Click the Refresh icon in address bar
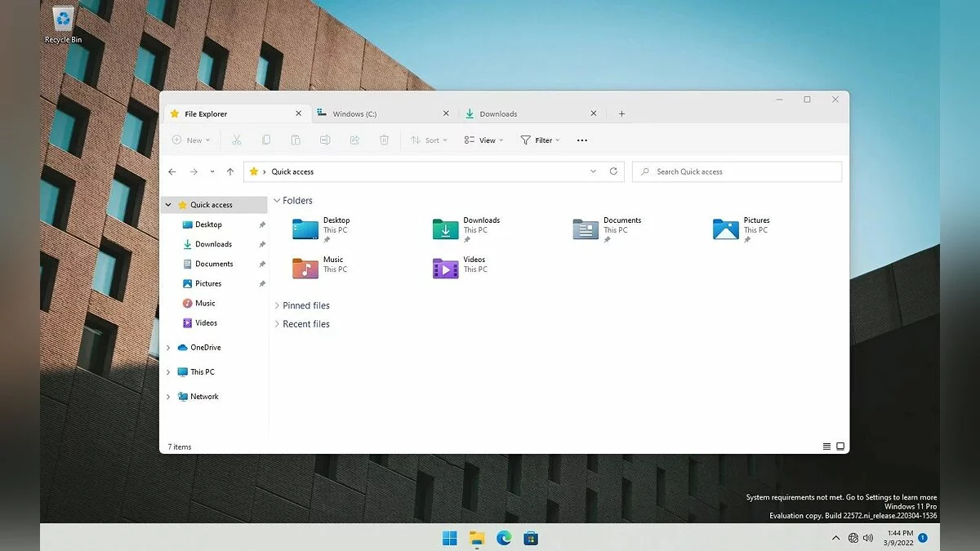Screen dimensions: 980x551 pyautogui.click(x=613, y=171)
